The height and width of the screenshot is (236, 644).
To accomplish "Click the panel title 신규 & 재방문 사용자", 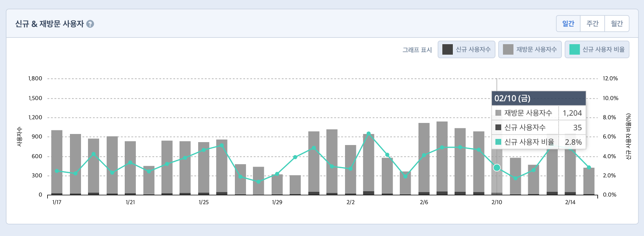I will pyautogui.click(x=49, y=24).
